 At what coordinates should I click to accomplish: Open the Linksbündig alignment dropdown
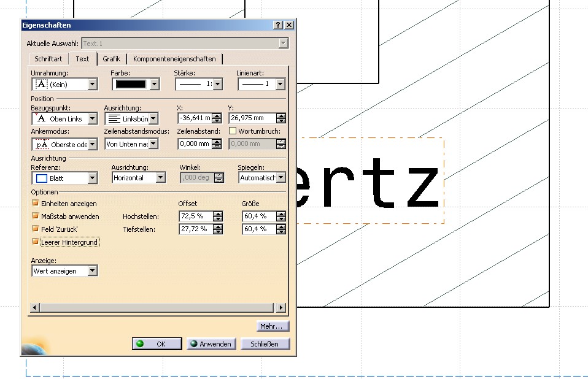(153, 119)
